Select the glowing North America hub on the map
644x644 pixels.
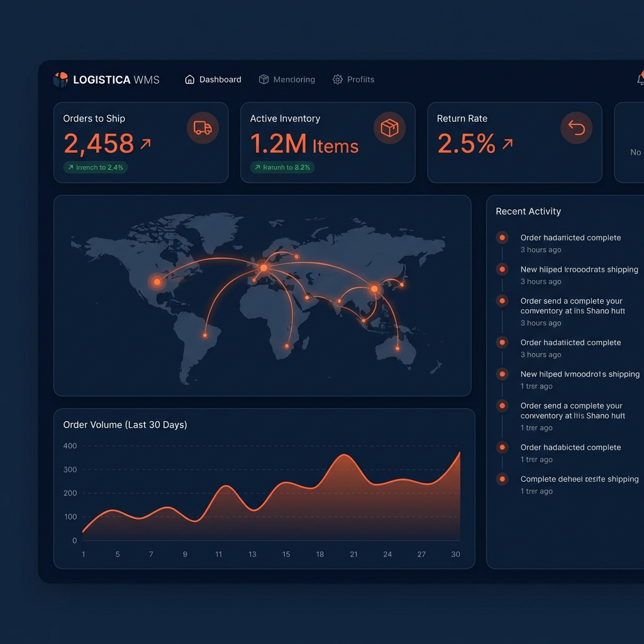[155, 282]
